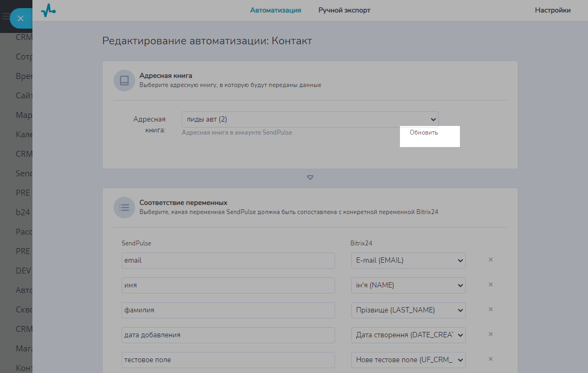Click the hint text Адресная книга в аккаунте SendPulse

pos(237,132)
